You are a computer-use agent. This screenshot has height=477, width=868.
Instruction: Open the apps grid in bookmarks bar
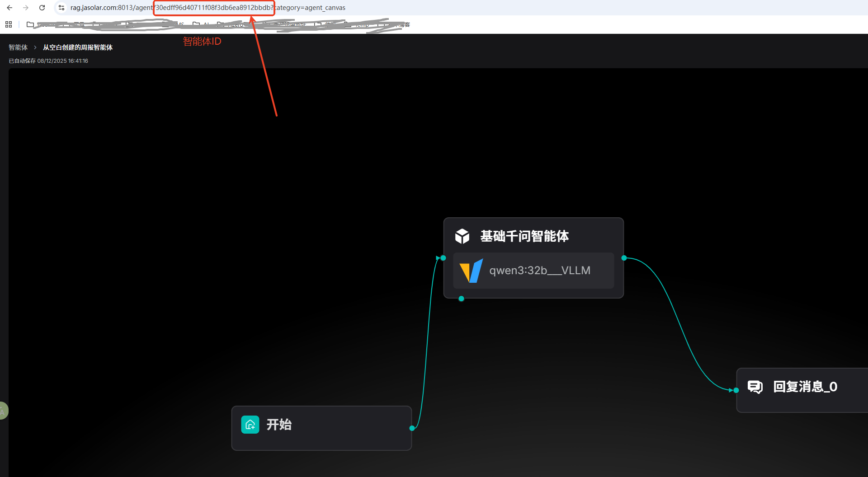pos(9,24)
